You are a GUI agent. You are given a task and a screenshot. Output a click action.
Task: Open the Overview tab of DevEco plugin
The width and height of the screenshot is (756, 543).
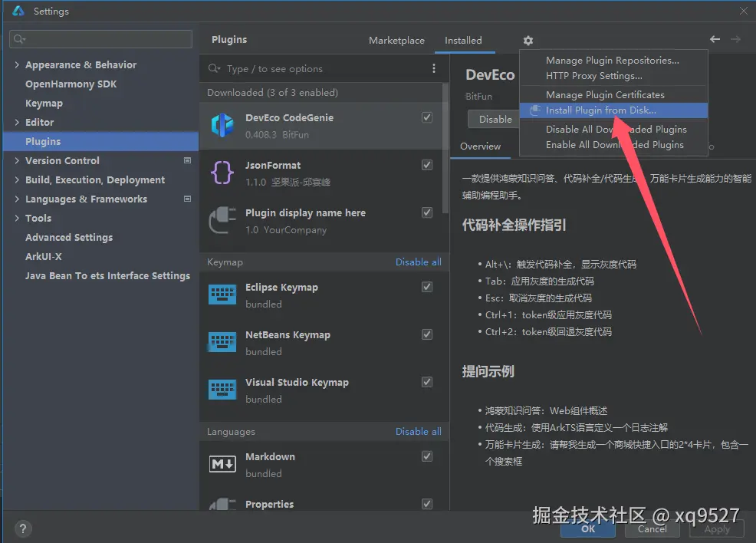[x=480, y=146]
